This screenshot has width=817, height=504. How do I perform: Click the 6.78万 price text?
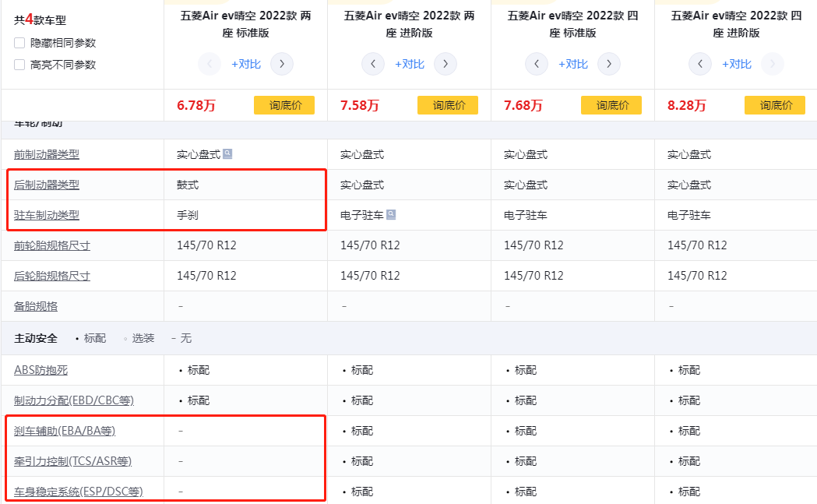point(196,105)
